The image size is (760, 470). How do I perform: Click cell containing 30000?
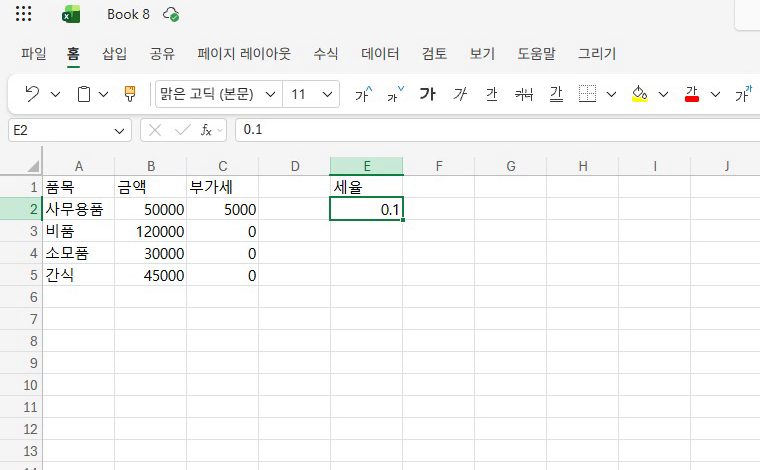[x=150, y=253]
